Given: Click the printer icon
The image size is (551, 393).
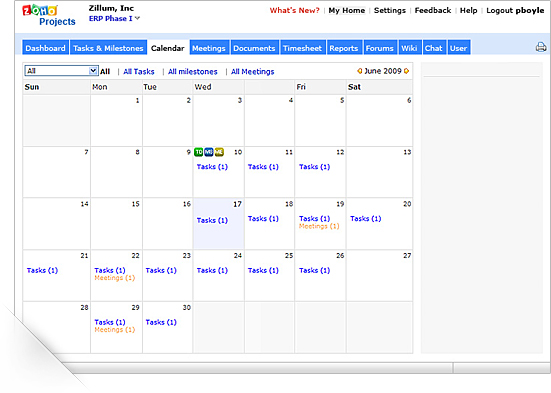Looking at the screenshot, I should point(541,47).
